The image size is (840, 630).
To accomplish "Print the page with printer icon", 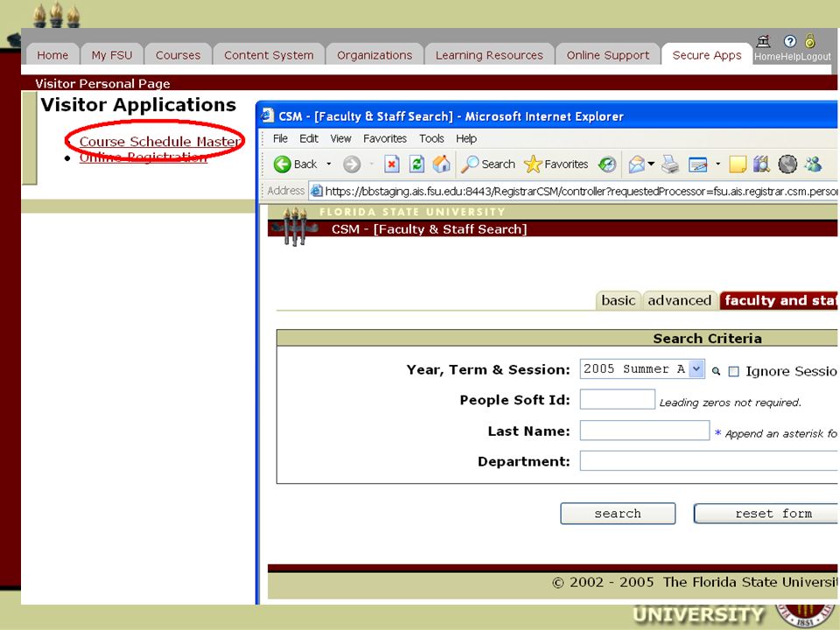I will tap(669, 164).
